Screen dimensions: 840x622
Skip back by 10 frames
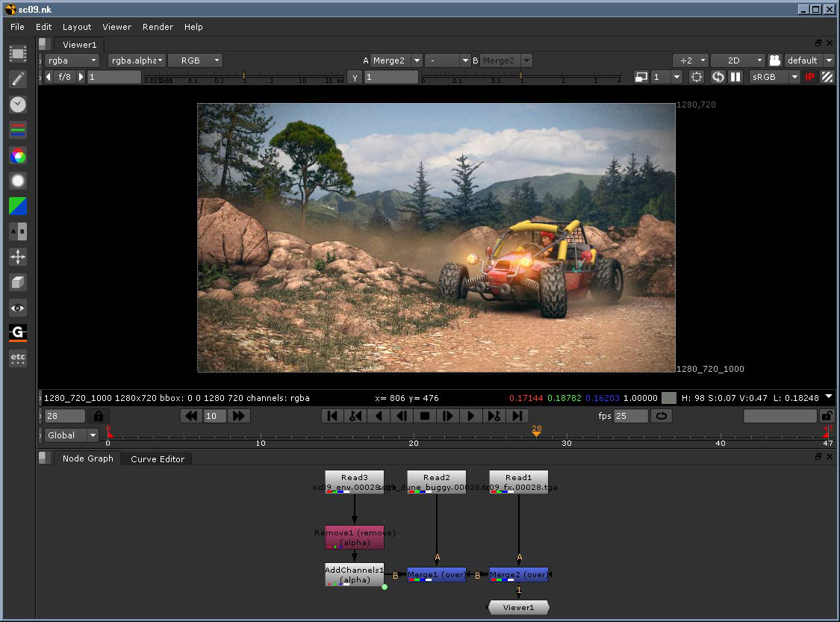point(191,416)
